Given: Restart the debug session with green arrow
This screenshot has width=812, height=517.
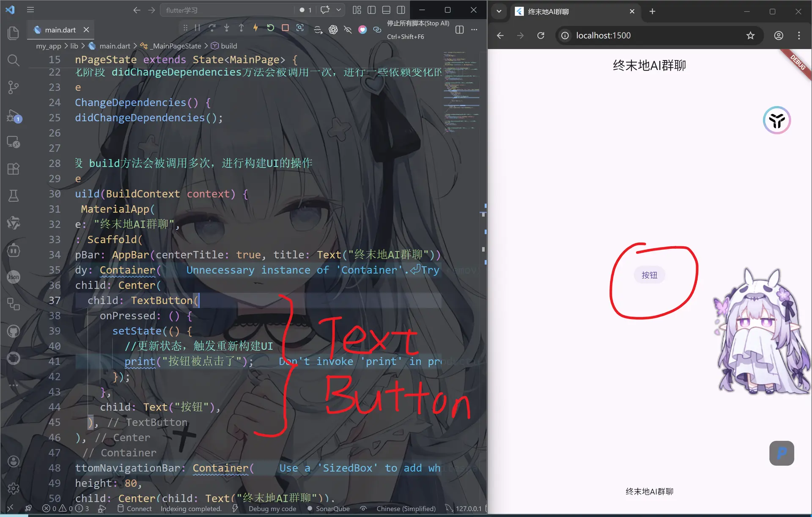Looking at the screenshot, I should point(271,28).
